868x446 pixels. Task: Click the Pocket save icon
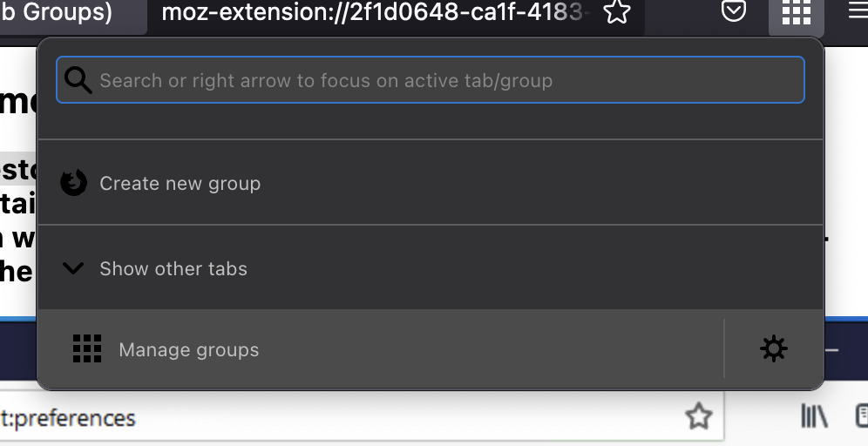[x=734, y=12]
